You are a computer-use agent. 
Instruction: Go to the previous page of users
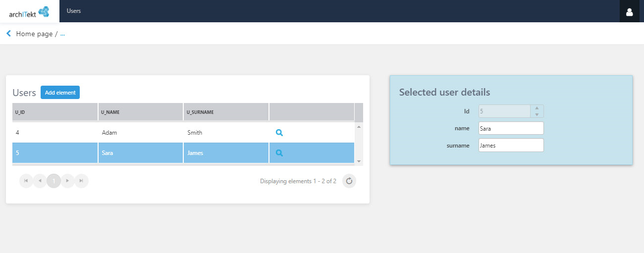[40, 181]
